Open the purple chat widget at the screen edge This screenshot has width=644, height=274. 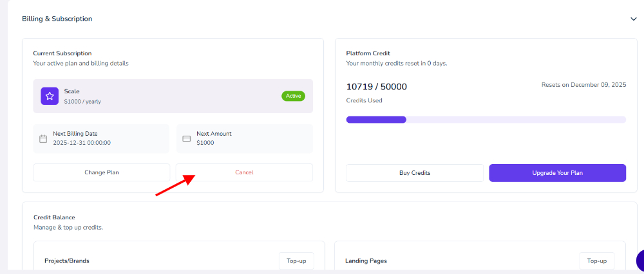[639, 260]
